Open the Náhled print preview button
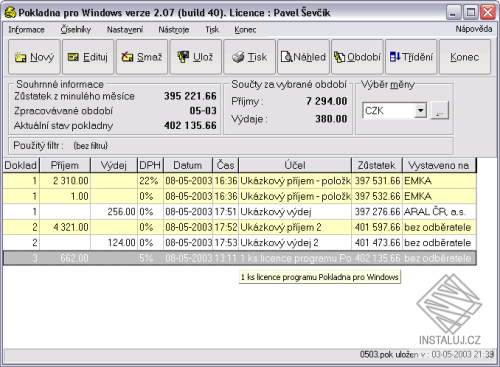 [x=303, y=57]
